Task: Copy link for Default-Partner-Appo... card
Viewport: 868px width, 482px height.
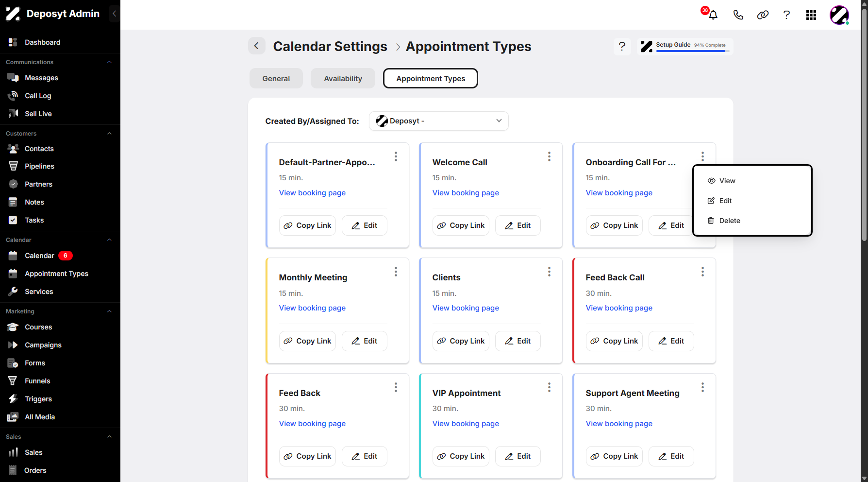Action: tap(307, 225)
